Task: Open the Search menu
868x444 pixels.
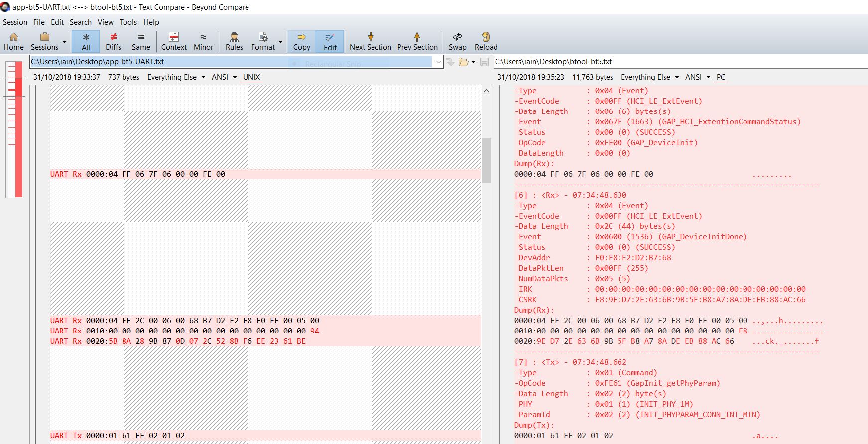Action: coord(81,22)
